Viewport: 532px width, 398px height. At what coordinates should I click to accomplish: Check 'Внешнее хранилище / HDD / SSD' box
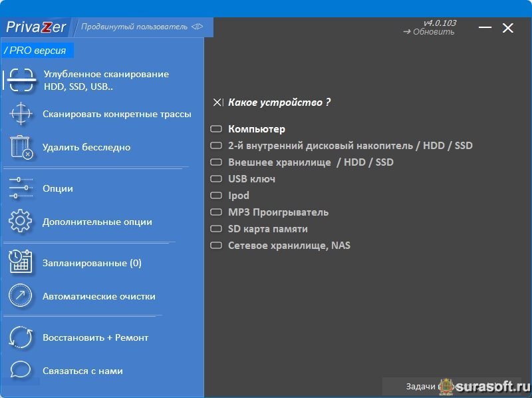click(x=216, y=162)
